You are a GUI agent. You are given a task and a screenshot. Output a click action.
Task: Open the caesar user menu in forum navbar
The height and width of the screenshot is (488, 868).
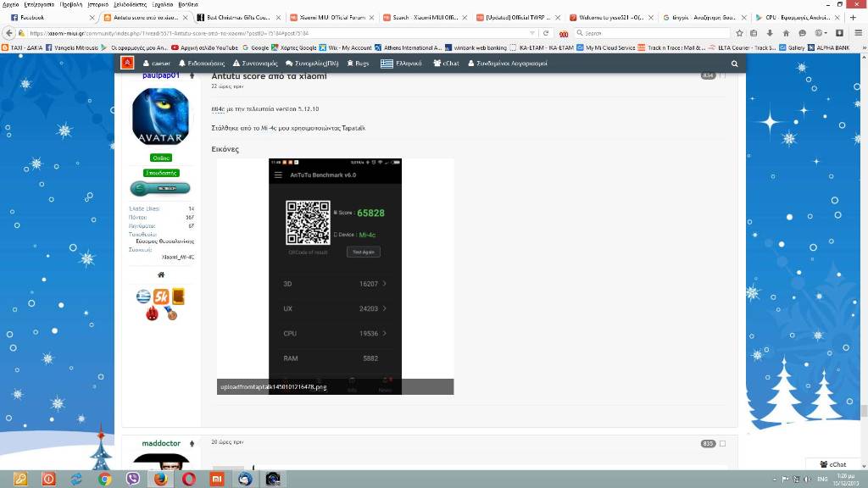click(157, 64)
